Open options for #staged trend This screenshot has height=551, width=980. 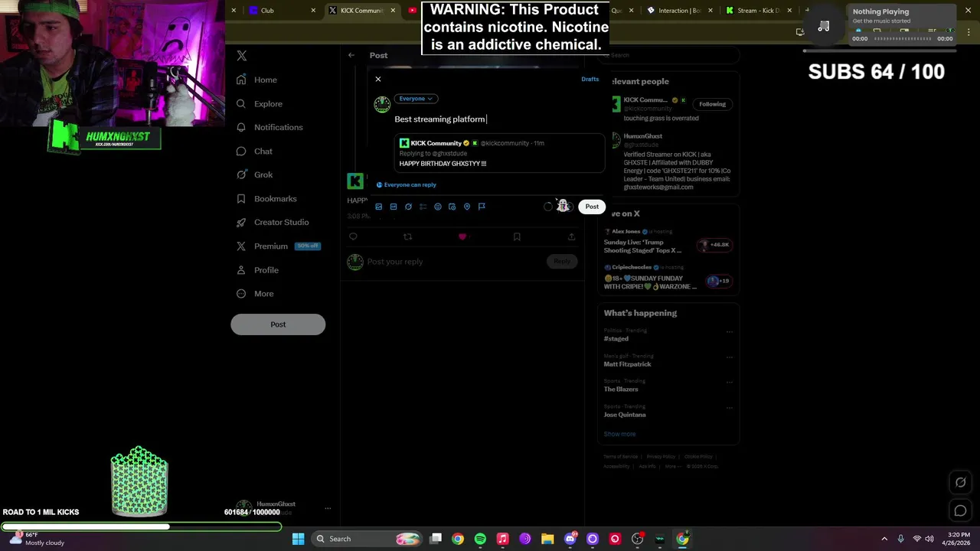click(729, 332)
